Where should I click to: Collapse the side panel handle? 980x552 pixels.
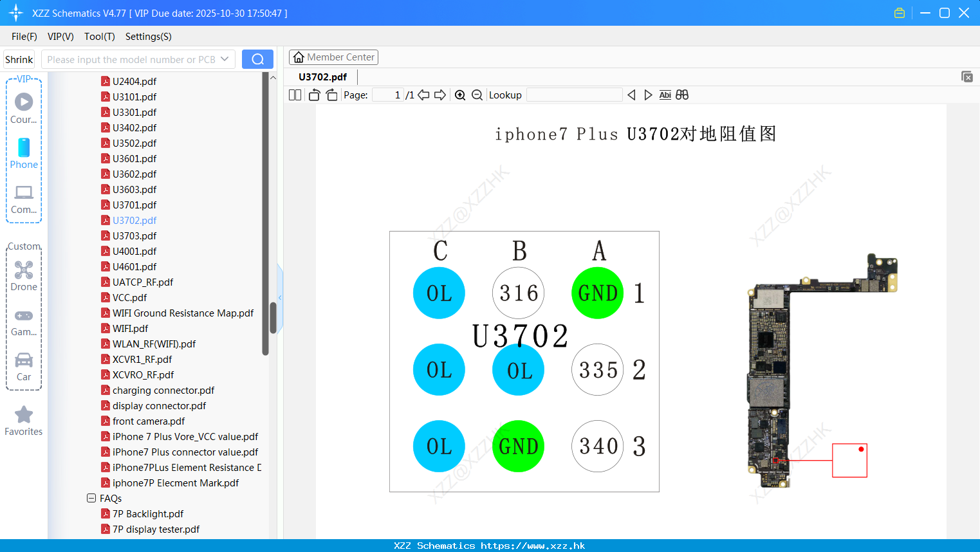pos(280,297)
